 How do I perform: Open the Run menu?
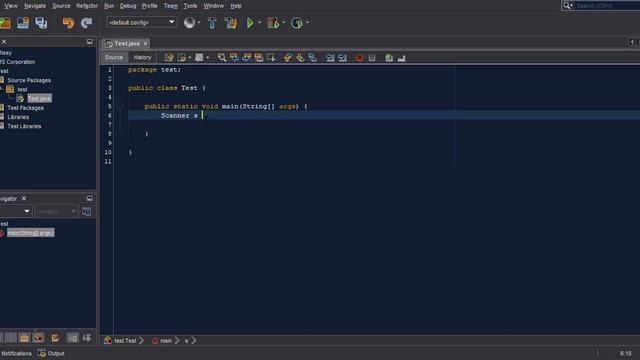[x=109, y=6]
